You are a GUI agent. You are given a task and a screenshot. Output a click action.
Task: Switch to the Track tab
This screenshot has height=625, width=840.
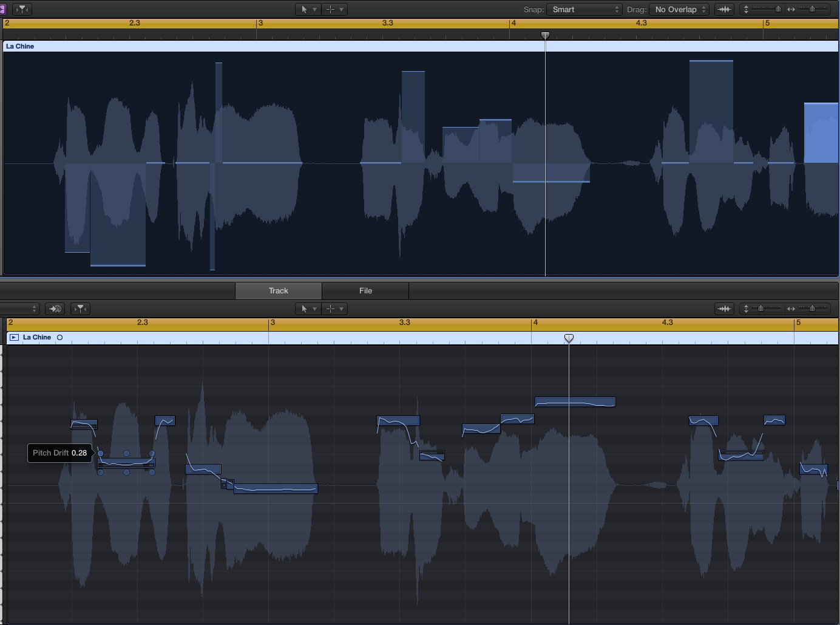click(x=278, y=290)
